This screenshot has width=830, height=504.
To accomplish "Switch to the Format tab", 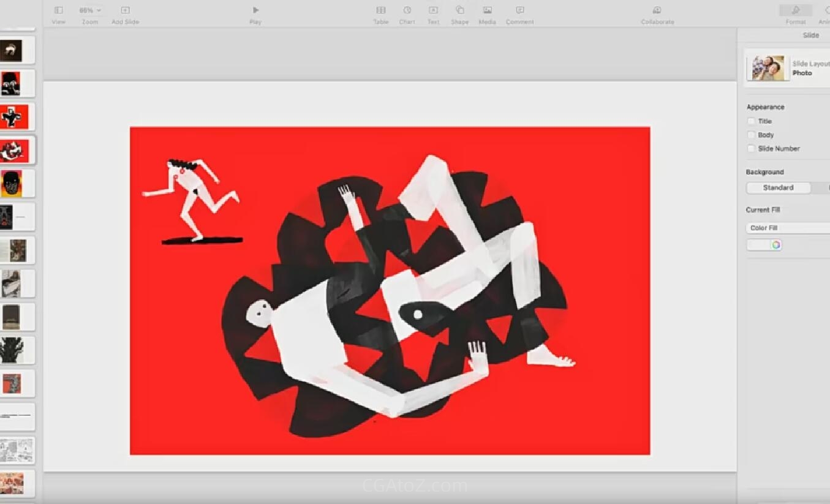I will (x=796, y=11).
